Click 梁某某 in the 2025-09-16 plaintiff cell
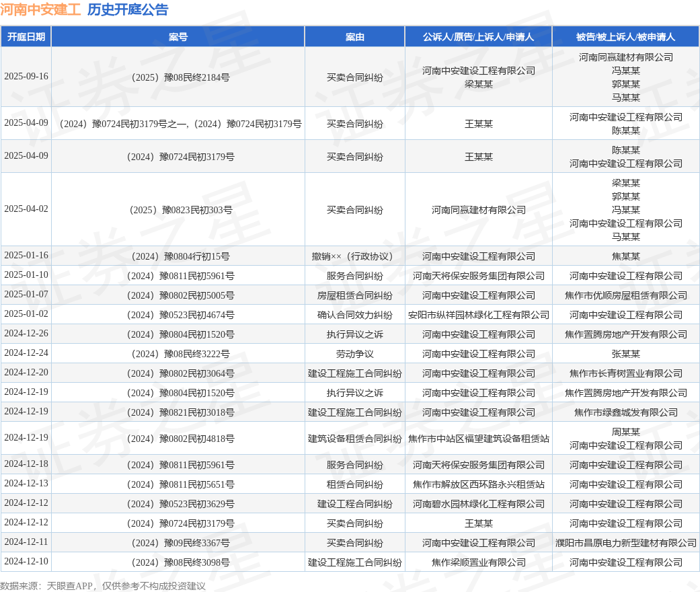700x592 pixels. 479,84
